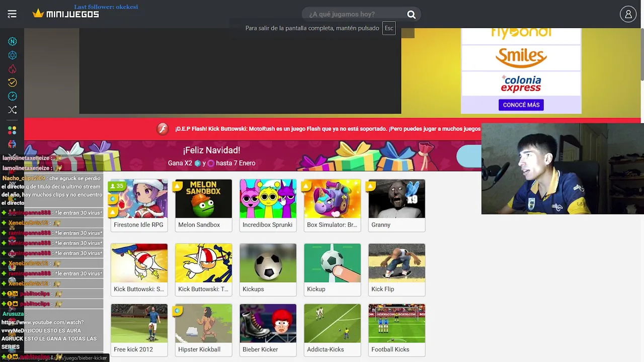Open the blue compass gauge sidebar icon
Screen dimensions: 644x362
(x=13, y=96)
